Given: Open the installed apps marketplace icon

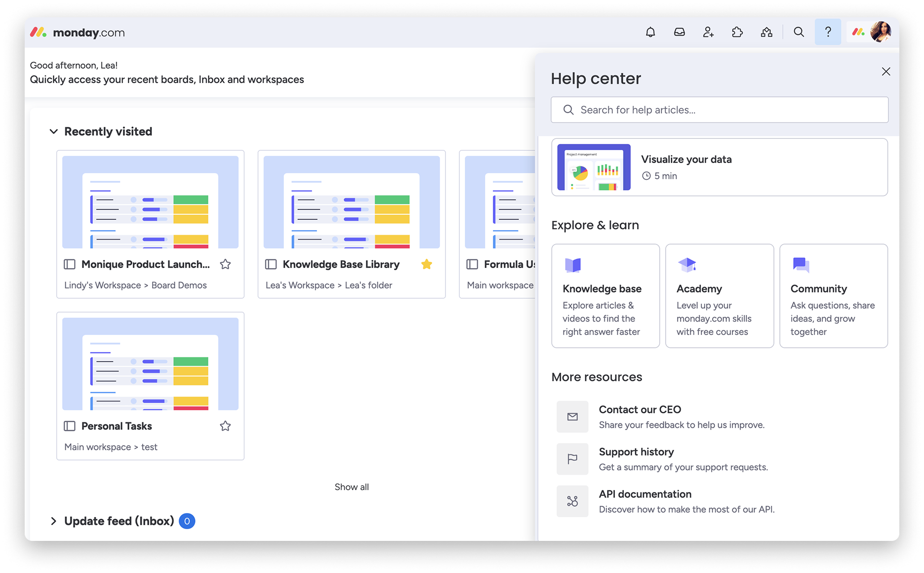Looking at the screenshot, I should pos(766,33).
